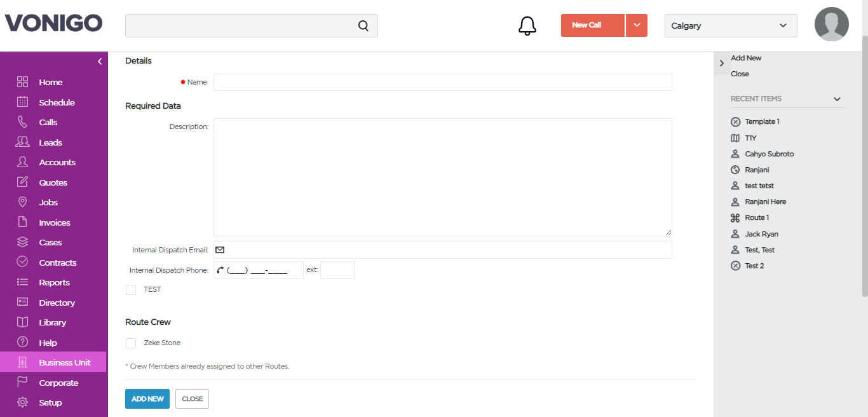Check the Zeke Stone crew checkbox
868x417 pixels.
[x=131, y=343]
